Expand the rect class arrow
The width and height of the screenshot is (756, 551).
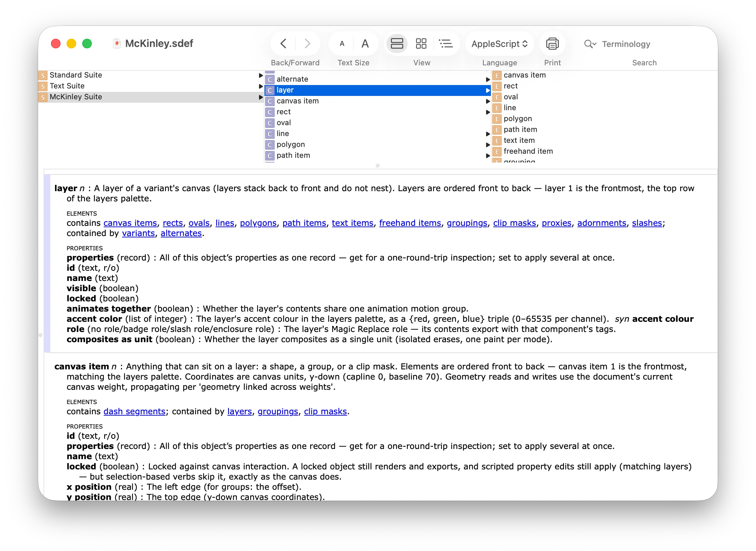488,112
